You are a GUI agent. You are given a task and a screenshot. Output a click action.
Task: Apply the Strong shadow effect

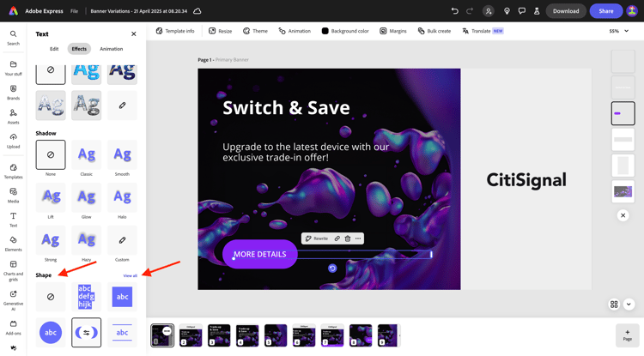tap(51, 240)
